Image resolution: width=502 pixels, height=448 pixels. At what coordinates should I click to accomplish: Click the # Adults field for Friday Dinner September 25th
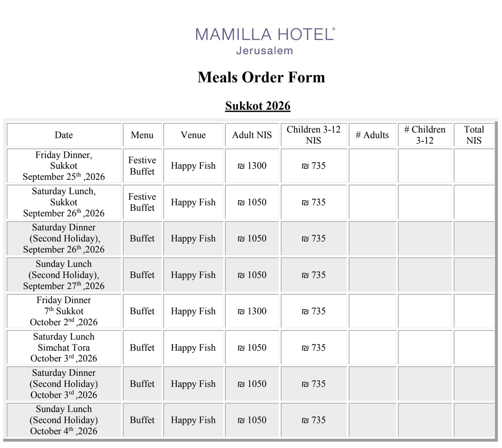pos(372,166)
